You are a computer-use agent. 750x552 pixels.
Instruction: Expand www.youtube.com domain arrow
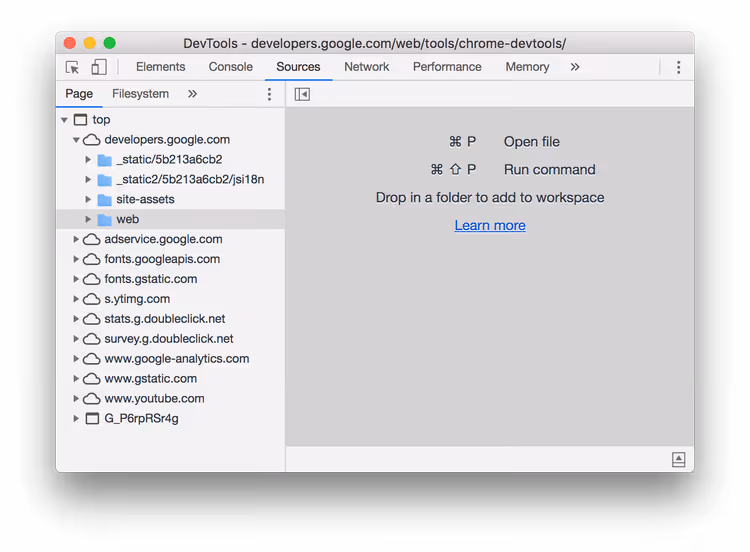(76, 398)
